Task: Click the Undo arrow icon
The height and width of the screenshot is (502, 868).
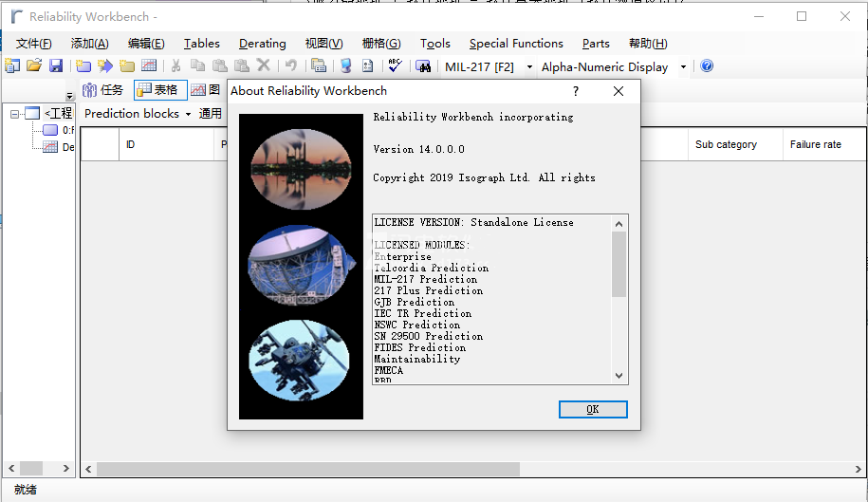Action: point(290,65)
